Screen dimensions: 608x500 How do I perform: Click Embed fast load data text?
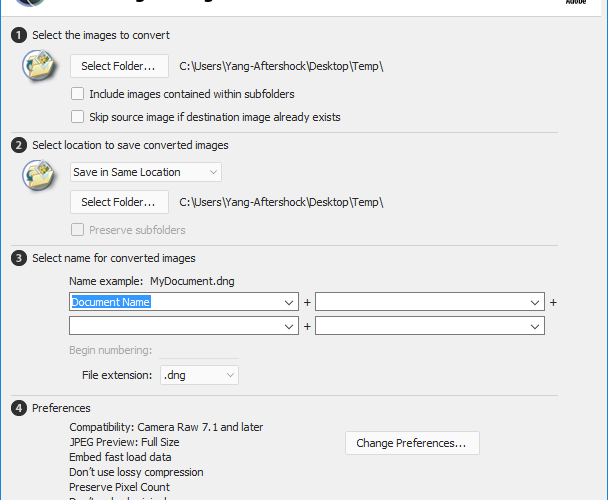pos(120,457)
